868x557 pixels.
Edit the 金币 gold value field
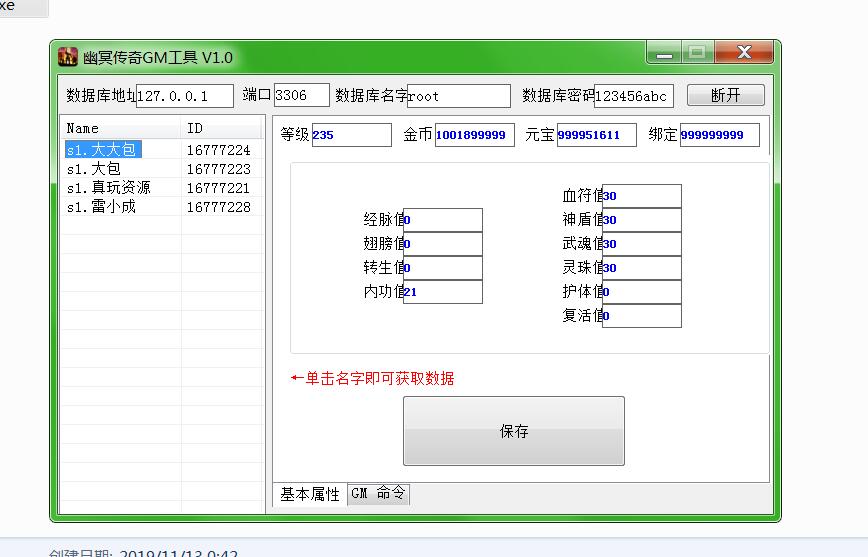click(475, 135)
